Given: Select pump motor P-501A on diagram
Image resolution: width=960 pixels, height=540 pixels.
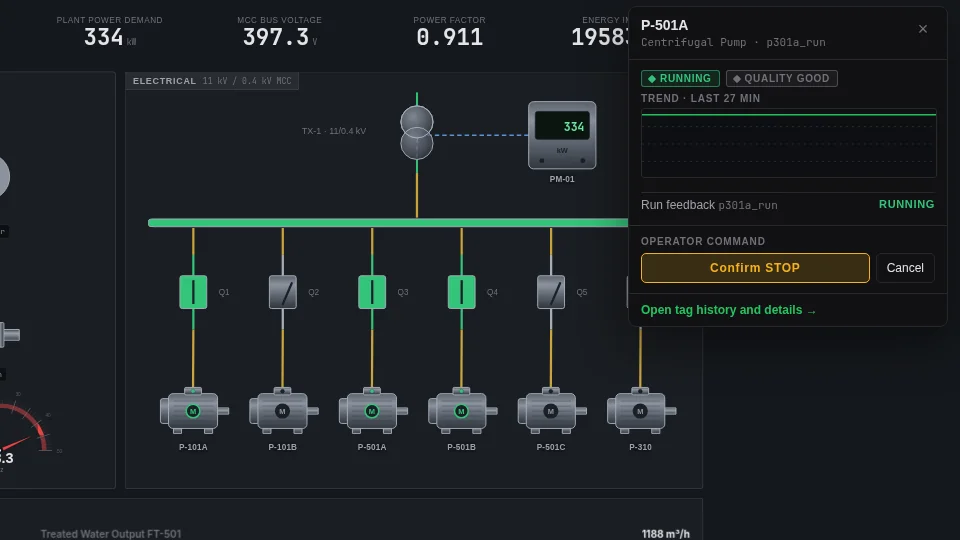Looking at the screenshot, I should 373,410.
